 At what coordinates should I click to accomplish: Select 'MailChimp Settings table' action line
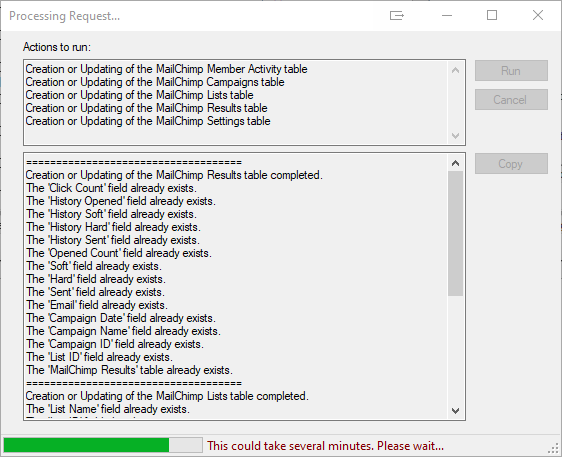tap(148, 121)
